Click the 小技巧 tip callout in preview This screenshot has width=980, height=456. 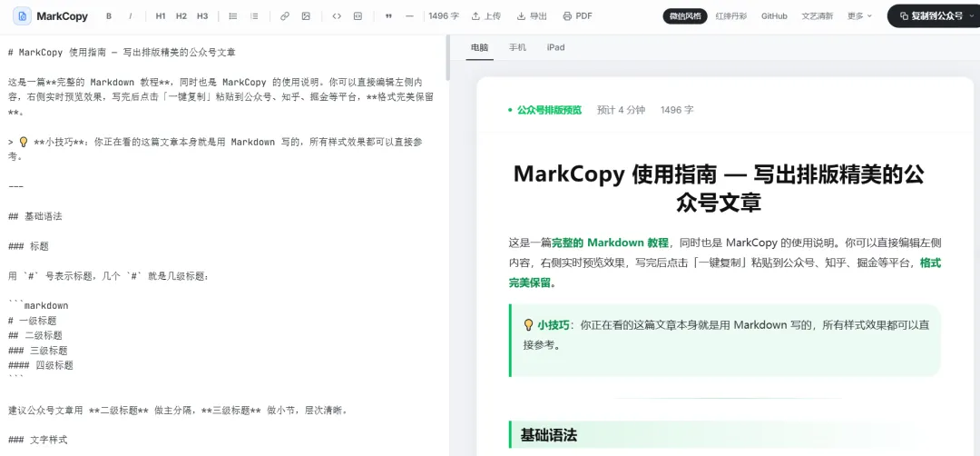tap(725, 341)
